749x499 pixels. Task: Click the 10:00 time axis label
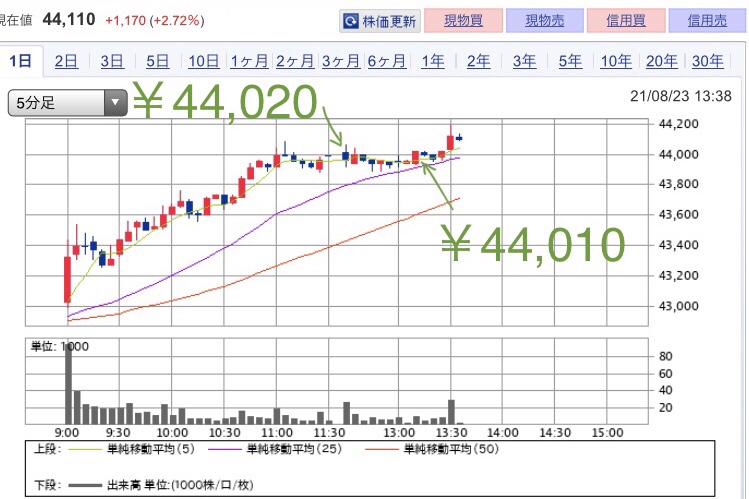pos(172,433)
